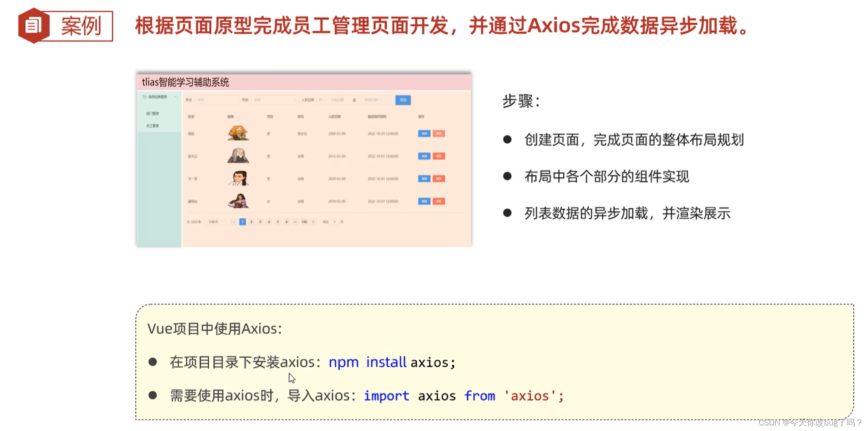The width and height of the screenshot is (868, 431).
Task: Click the 步骤: heading
Action: pos(521,101)
